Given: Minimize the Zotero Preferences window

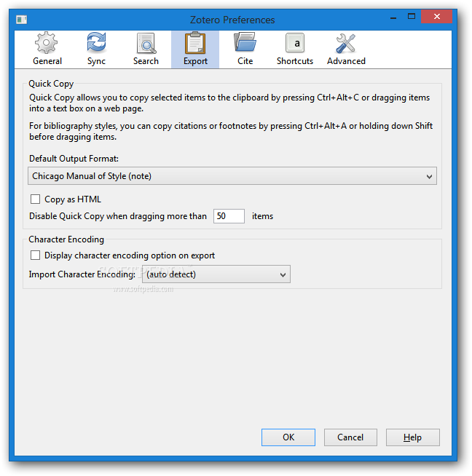Looking at the screenshot, I should coord(393,17).
